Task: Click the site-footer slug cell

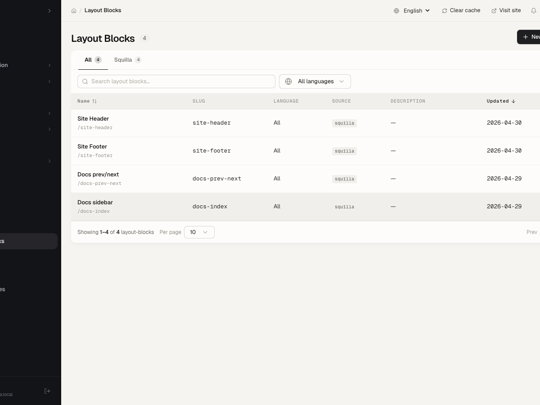Action: tap(211, 151)
